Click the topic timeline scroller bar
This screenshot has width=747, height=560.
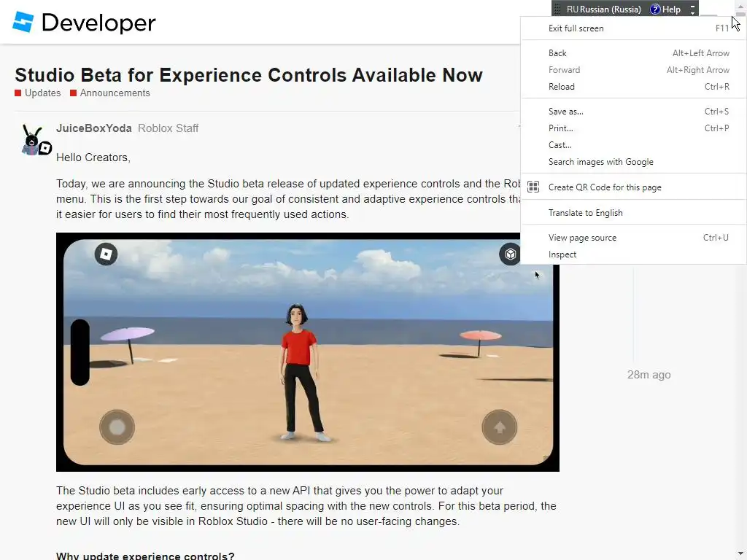click(x=634, y=314)
